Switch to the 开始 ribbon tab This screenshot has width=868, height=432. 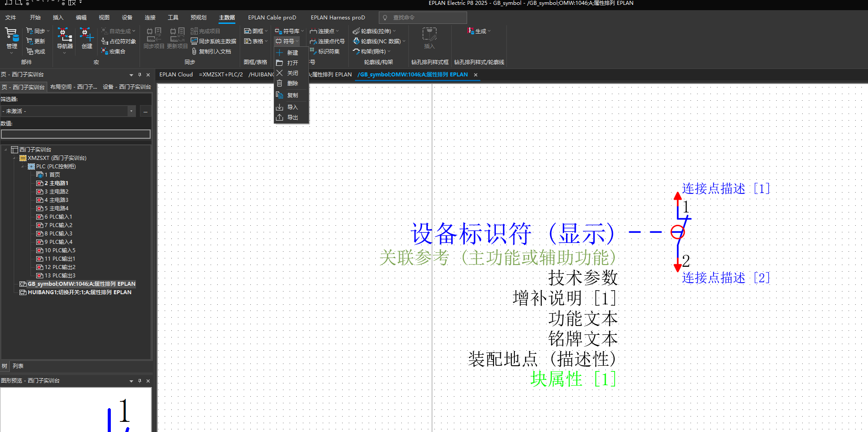point(35,18)
